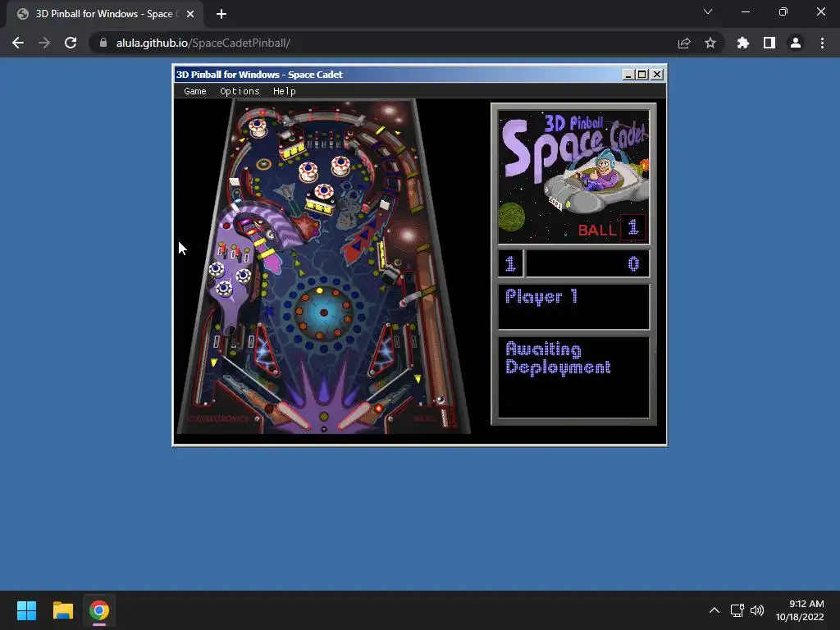This screenshot has height=630, width=840.
Task: Bookmark this page with the star icon
Action: pos(710,43)
